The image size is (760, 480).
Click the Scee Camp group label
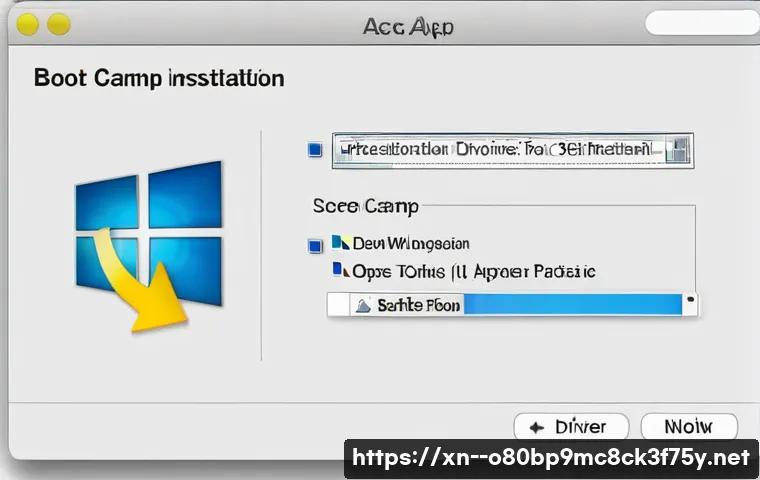365,206
